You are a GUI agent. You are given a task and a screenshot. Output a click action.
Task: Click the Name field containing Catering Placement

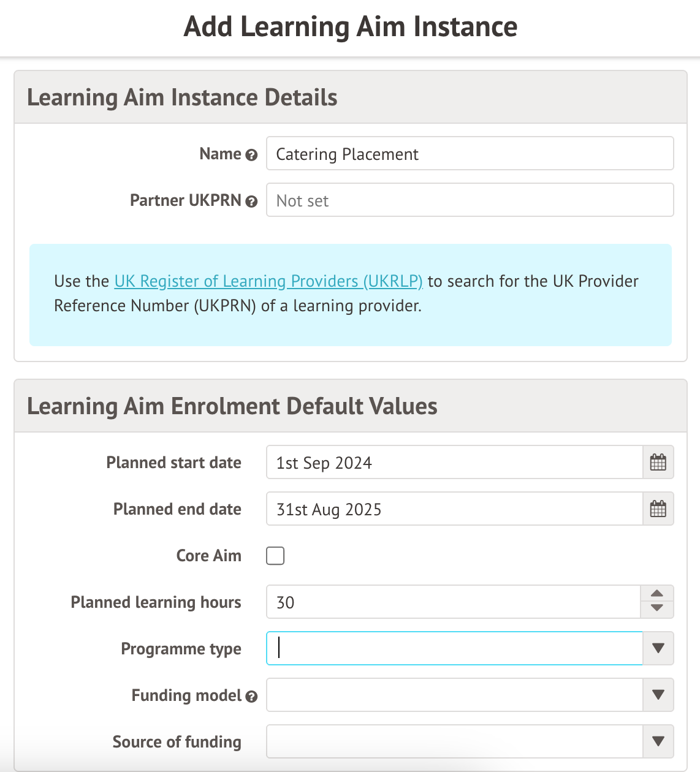(x=470, y=154)
